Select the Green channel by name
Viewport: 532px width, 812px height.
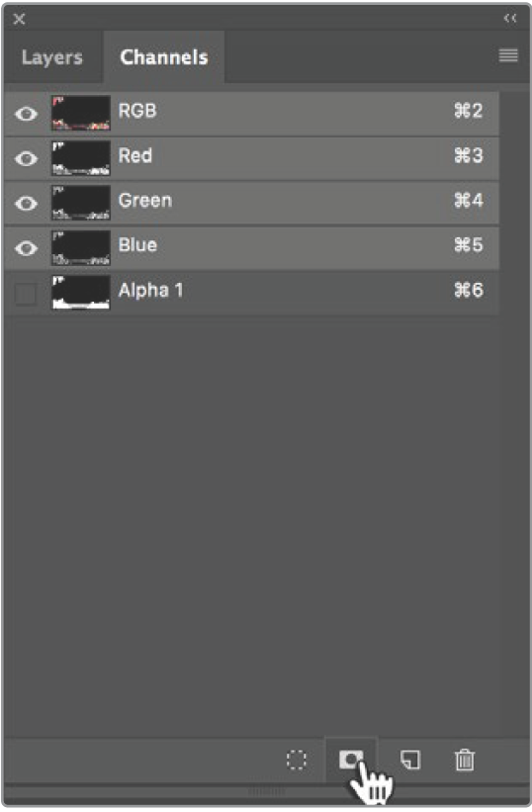pos(145,201)
